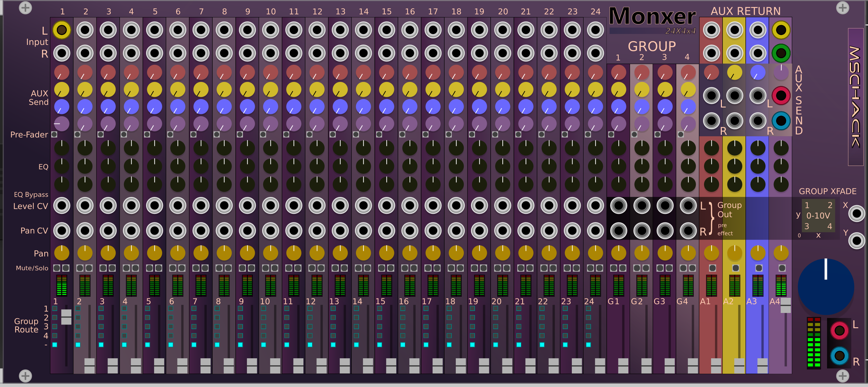Viewport: 868px width, 387px height.
Task: Toggle channel 8 mute button
Action: click(x=219, y=268)
